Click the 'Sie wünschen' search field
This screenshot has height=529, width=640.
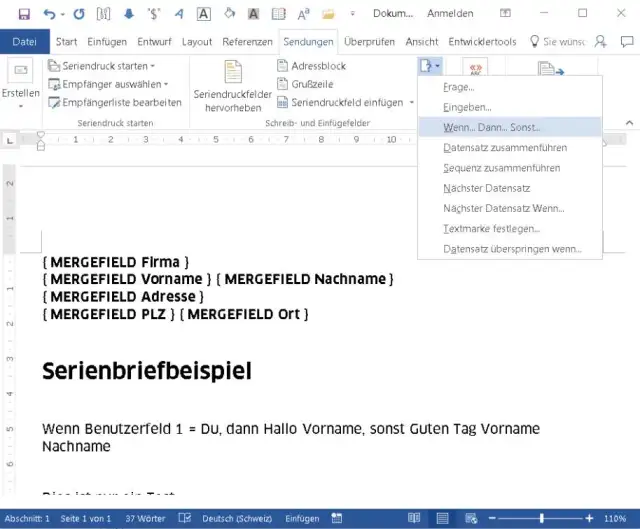pyautogui.click(x=558, y=42)
